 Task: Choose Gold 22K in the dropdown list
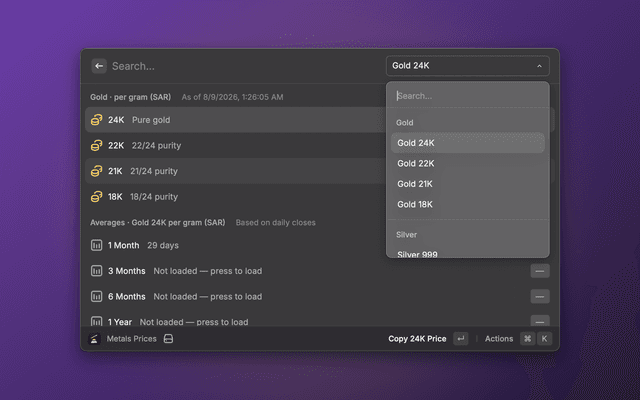468,163
